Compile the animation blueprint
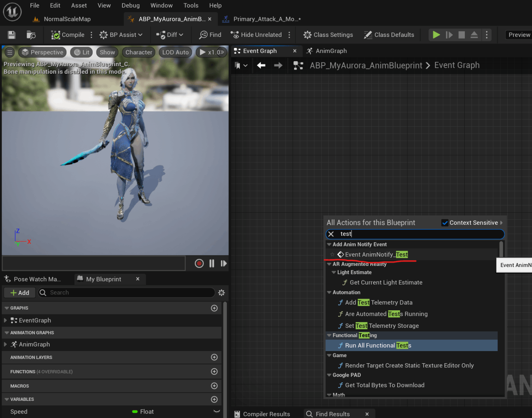The height and width of the screenshot is (418, 532). point(68,35)
